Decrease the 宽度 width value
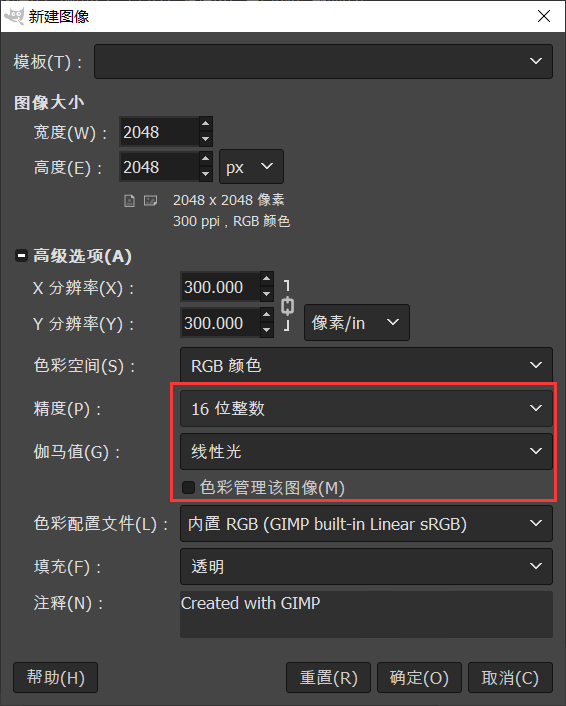The height and width of the screenshot is (706, 566). coord(206,139)
